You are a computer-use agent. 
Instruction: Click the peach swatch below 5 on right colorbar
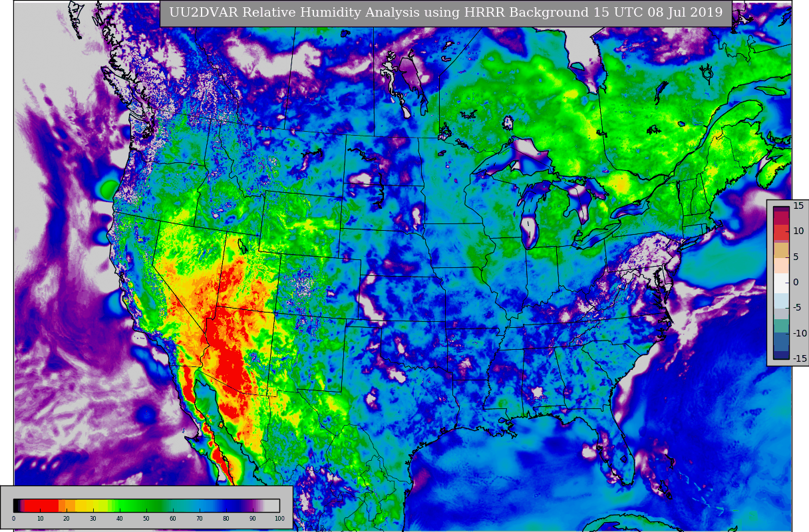coord(781,265)
